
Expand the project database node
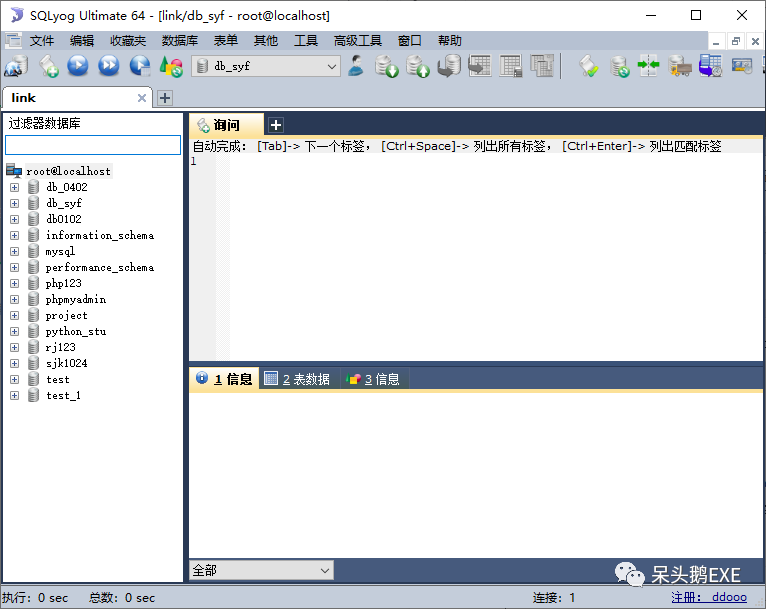[x=15, y=315]
